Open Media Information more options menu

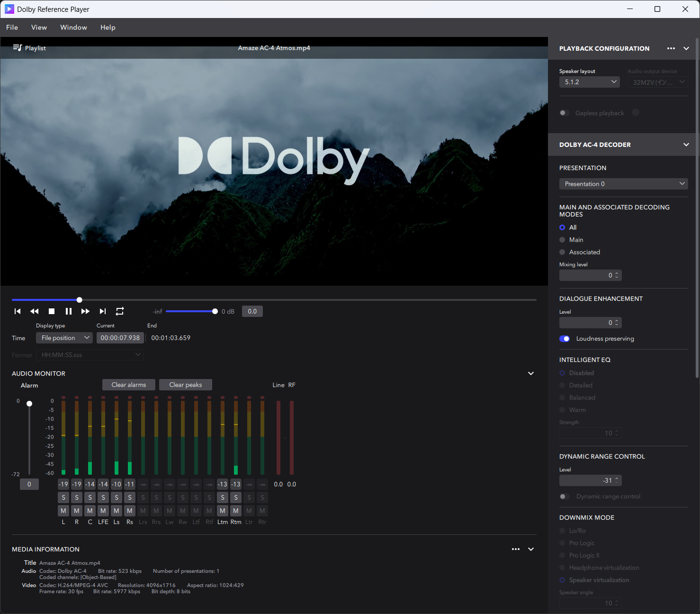pos(516,549)
